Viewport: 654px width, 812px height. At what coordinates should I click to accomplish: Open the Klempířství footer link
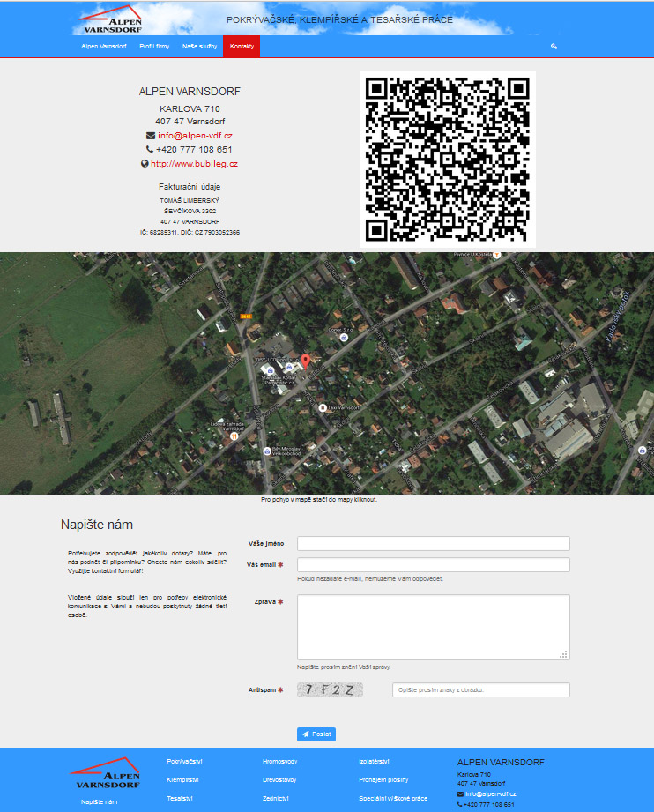pos(182,780)
